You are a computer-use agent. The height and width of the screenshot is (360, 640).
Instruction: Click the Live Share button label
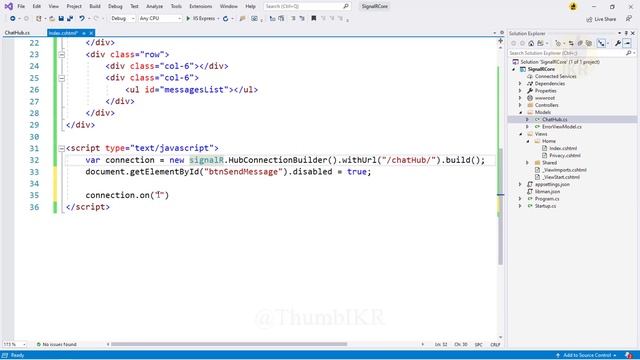(x=605, y=19)
